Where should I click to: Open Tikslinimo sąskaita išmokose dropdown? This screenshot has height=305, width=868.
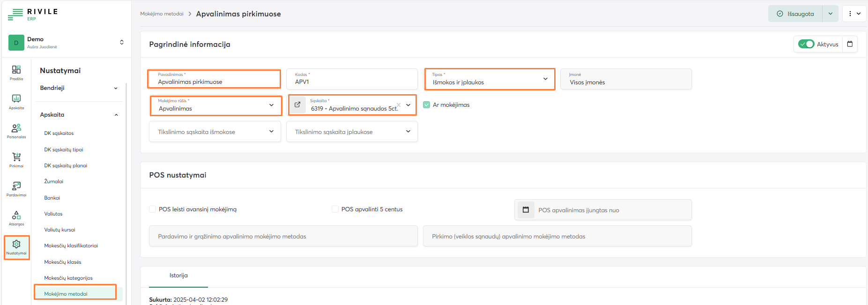point(215,132)
